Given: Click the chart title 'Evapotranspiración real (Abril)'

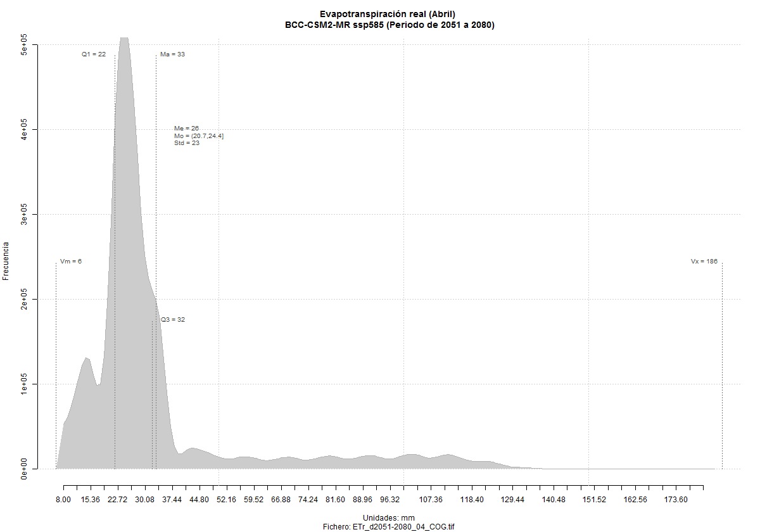Looking at the screenshot, I should (x=388, y=14).
